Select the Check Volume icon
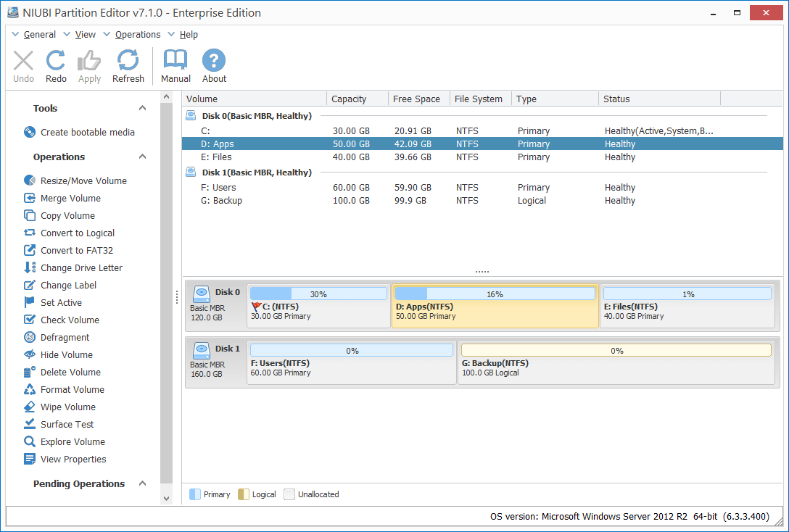The height and width of the screenshot is (532, 789). (30, 320)
